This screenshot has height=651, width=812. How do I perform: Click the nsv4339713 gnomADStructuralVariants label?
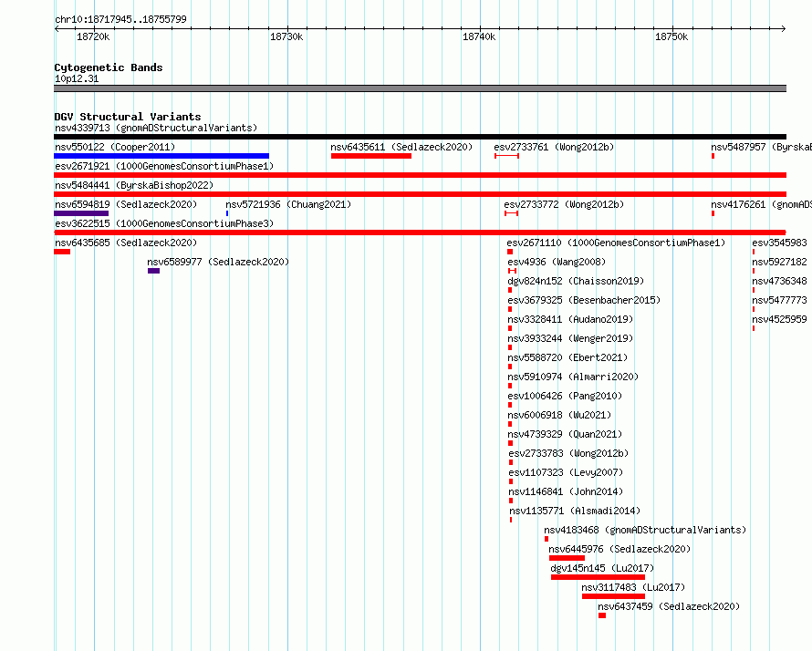(156, 128)
